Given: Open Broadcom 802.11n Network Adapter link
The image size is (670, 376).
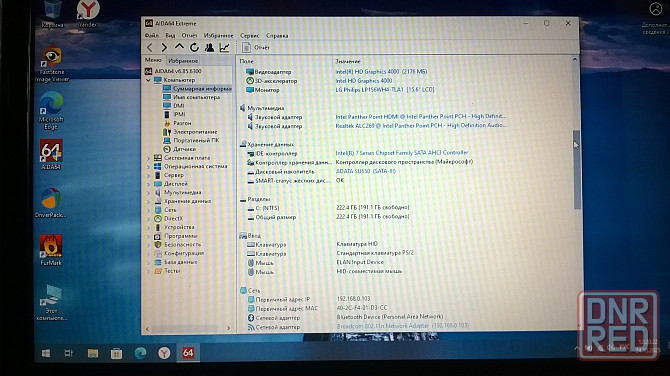Looking at the screenshot, I should 403,326.
